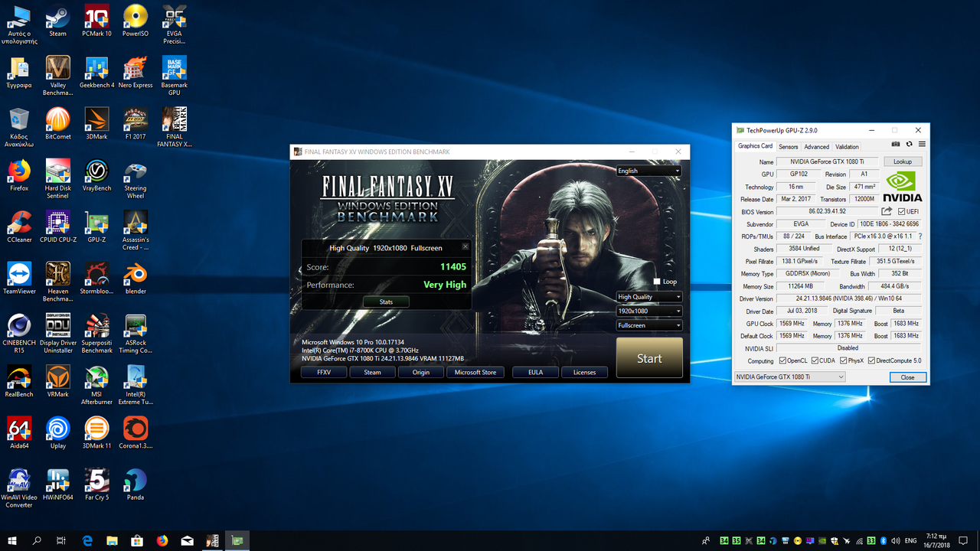Open the Steam desktop icon
This screenshot has height=551, width=980.
pyautogui.click(x=58, y=21)
